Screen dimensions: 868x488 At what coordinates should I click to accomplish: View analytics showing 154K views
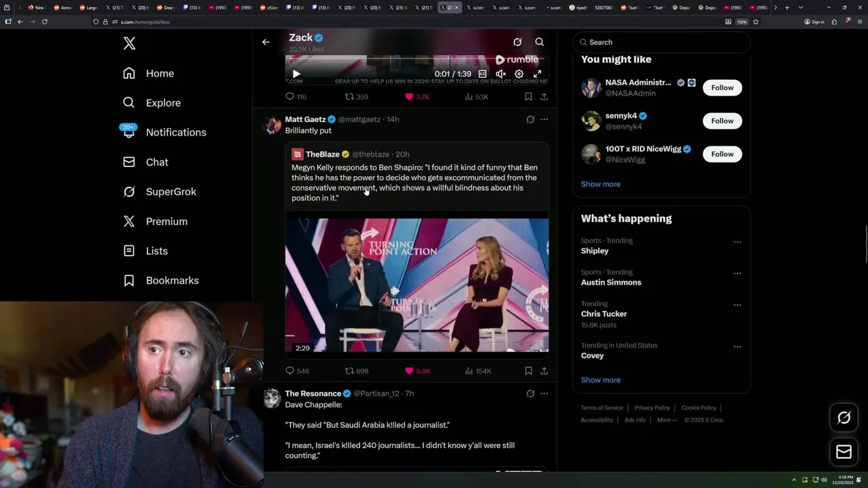point(478,371)
